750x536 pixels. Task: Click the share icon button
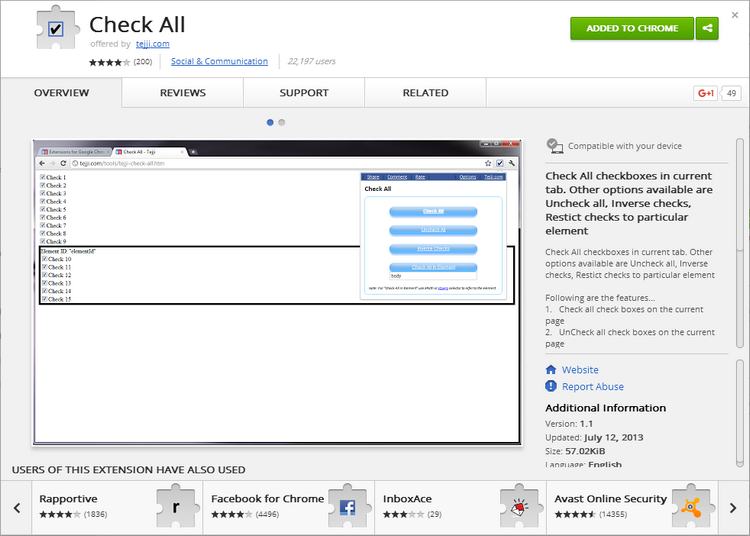pyautogui.click(x=707, y=28)
